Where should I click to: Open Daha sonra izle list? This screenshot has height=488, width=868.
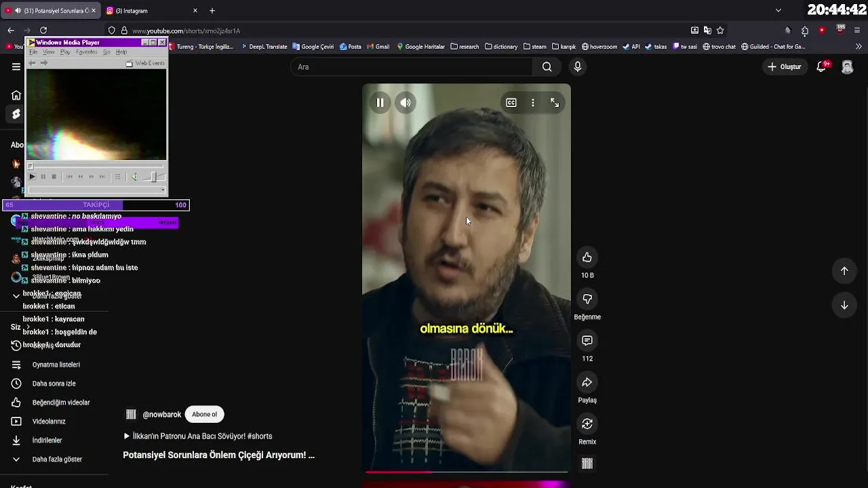tap(54, 384)
